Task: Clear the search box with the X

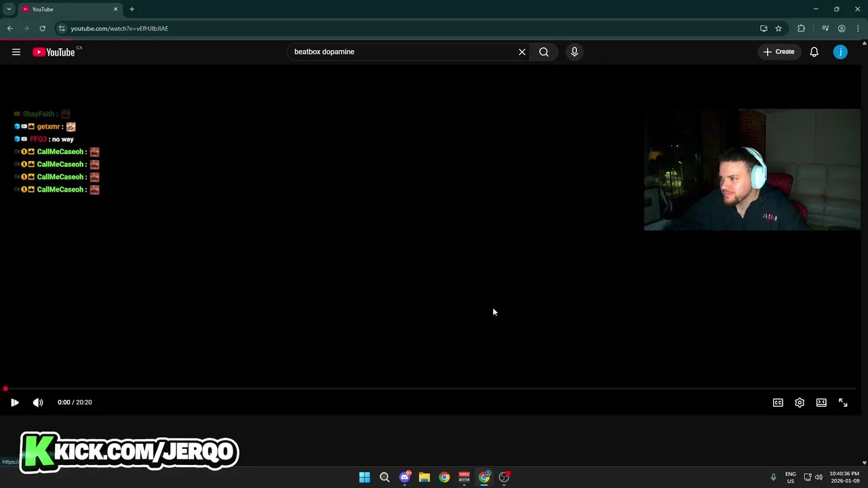Action: pyautogui.click(x=522, y=52)
